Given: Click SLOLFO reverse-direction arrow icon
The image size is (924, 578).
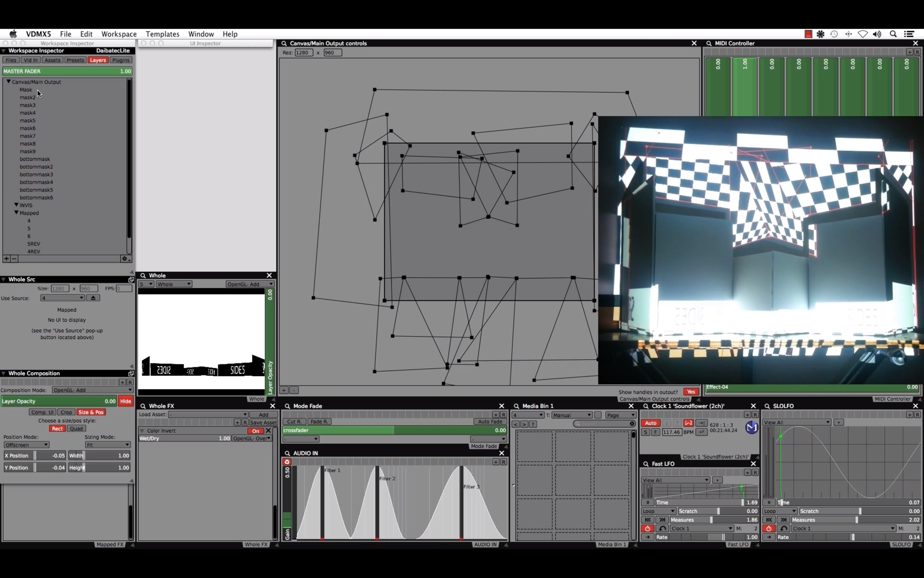Looking at the screenshot, I should (784, 528).
